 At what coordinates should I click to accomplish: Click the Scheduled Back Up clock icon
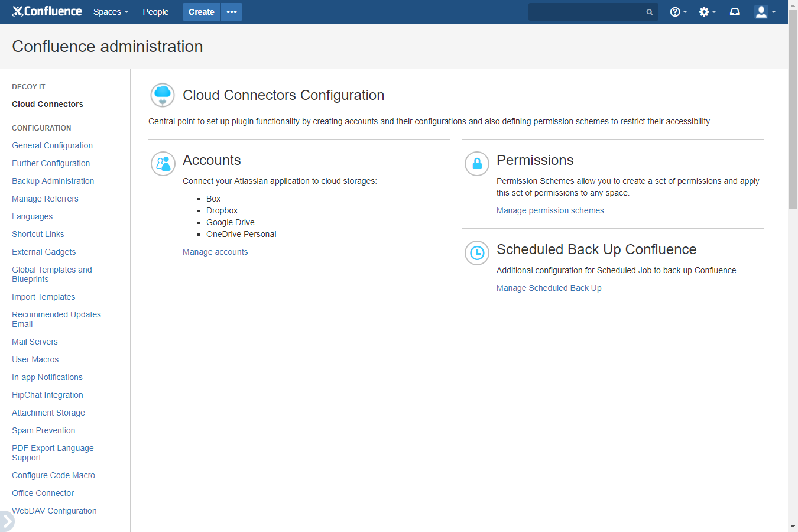pyautogui.click(x=477, y=253)
